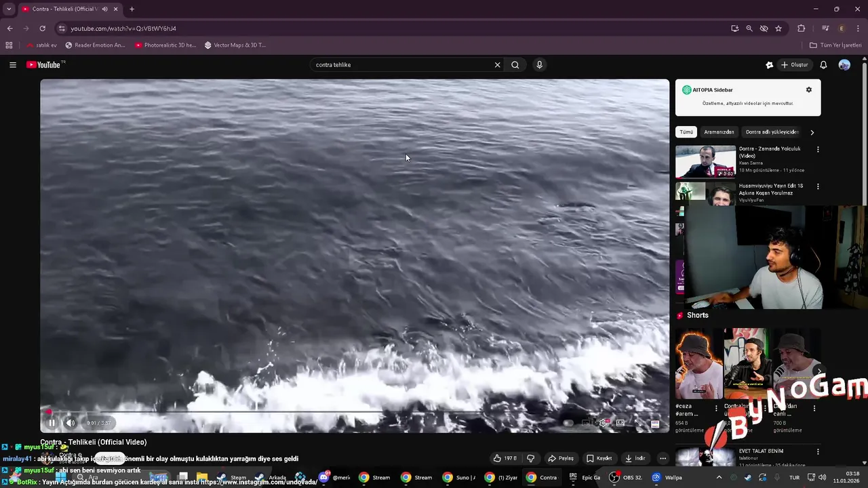Viewport: 868px width, 488px height.
Task: Mute the video player volume
Action: pos(71,423)
